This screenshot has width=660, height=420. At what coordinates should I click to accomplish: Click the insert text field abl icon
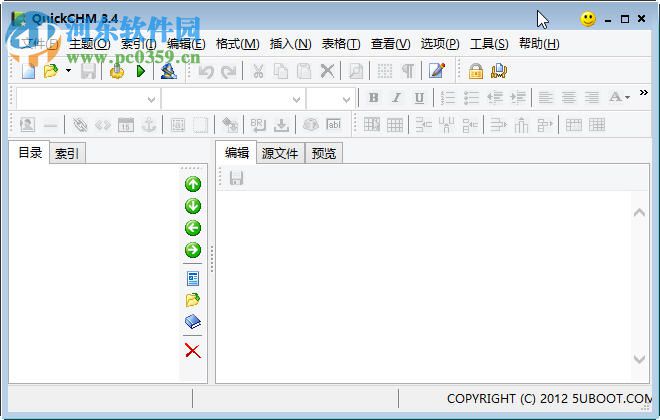[x=333, y=125]
